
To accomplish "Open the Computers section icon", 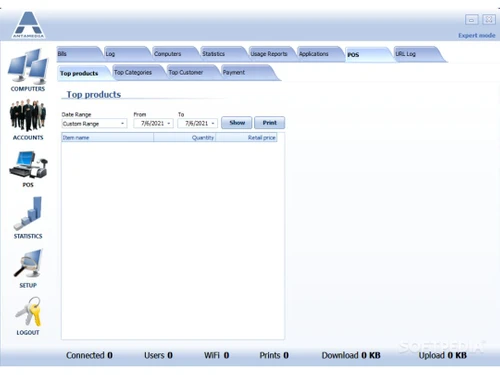I will pyautogui.click(x=28, y=66).
